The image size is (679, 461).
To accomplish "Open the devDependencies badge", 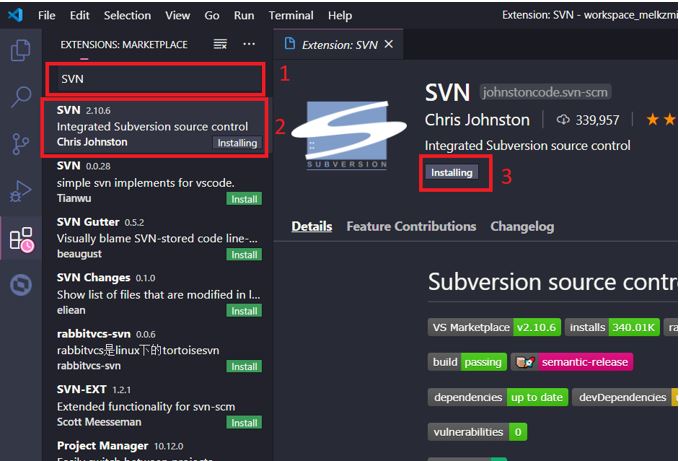I will [x=625, y=397].
